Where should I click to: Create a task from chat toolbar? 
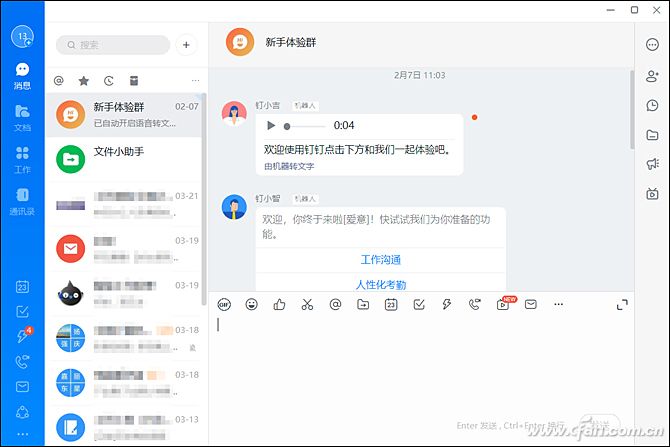[419, 304]
